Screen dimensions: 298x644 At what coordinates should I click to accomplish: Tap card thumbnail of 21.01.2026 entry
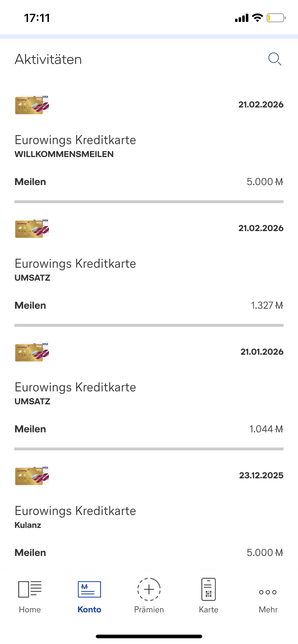(32, 352)
